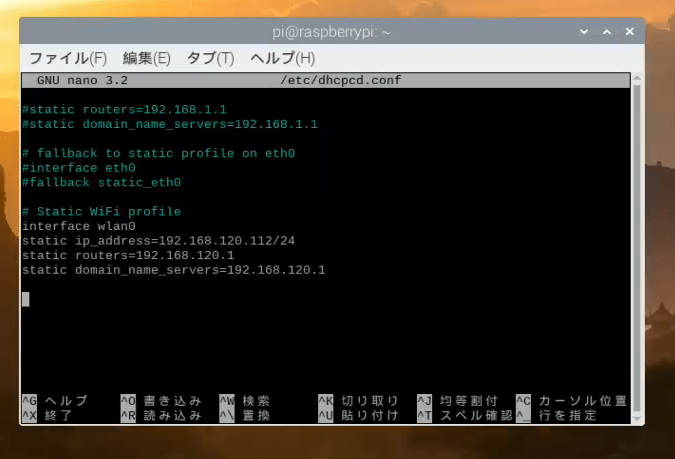Click the ^O 書き込み shortcut
The height and width of the screenshot is (459, 675).
161,401
